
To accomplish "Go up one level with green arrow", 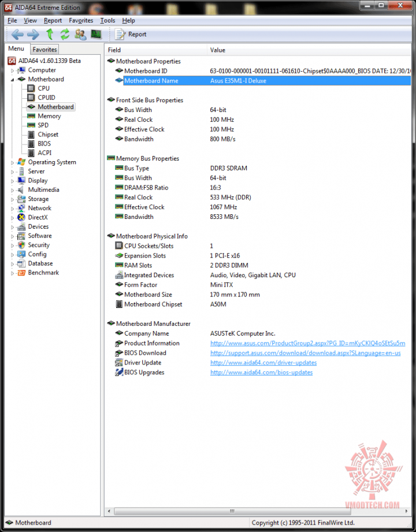I will point(50,34).
